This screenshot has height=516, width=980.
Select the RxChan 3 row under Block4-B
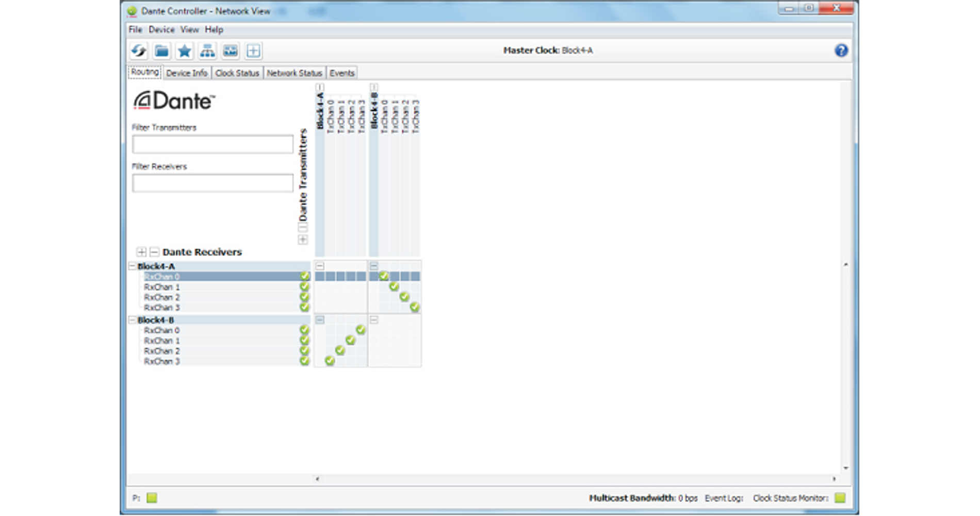point(226,361)
